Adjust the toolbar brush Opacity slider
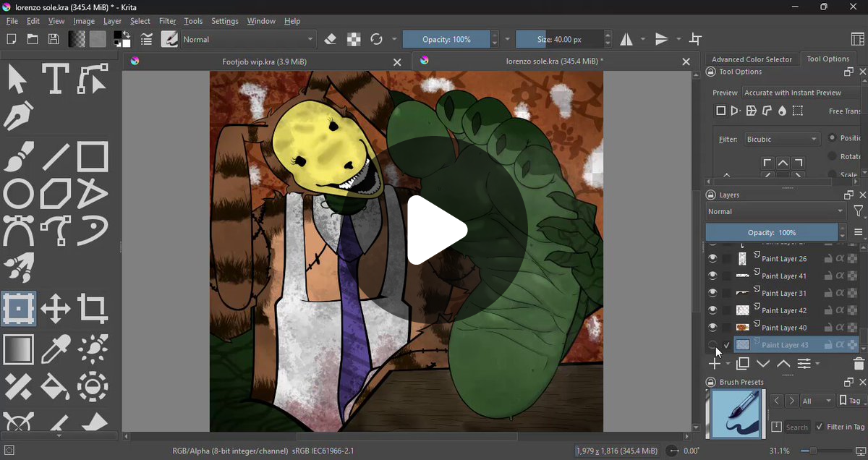 pos(446,40)
